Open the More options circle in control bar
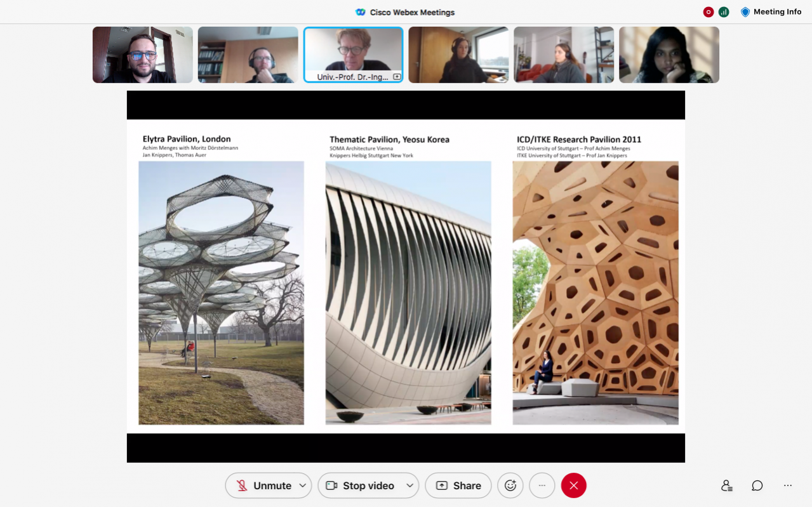The image size is (812, 507). pyautogui.click(x=542, y=485)
